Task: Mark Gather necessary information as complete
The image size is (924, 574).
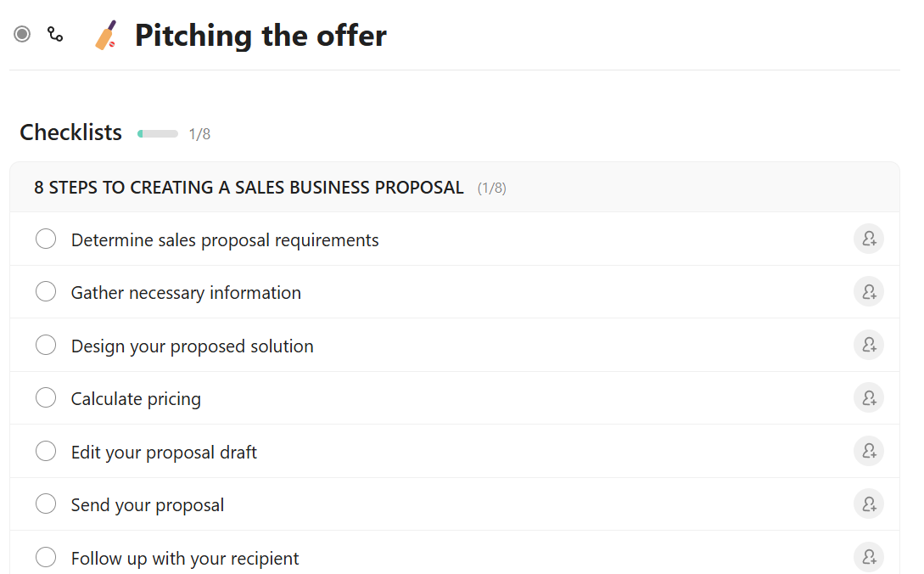Action: [46, 292]
